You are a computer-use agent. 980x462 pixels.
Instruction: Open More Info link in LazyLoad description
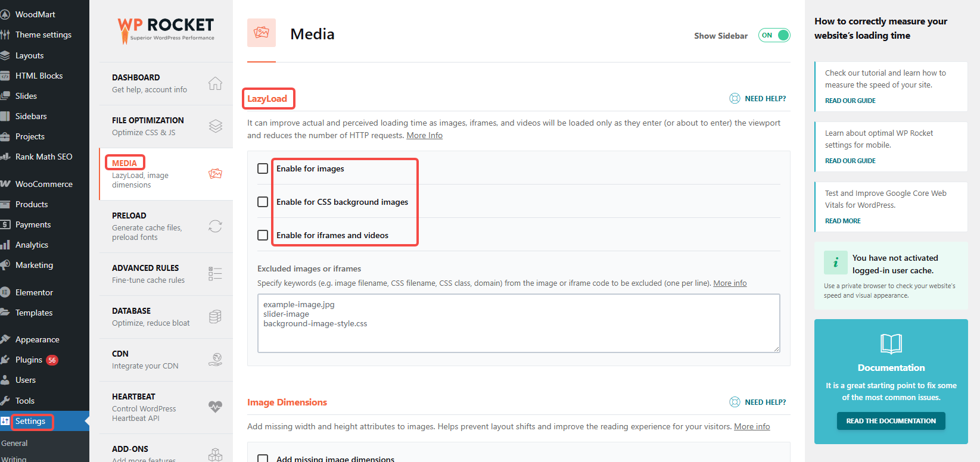coord(424,136)
